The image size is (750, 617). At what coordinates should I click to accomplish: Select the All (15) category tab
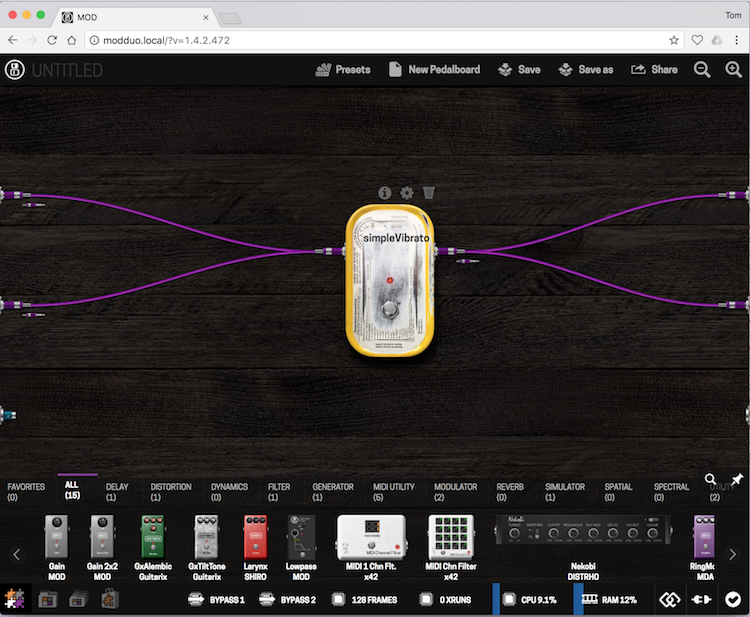click(x=72, y=490)
